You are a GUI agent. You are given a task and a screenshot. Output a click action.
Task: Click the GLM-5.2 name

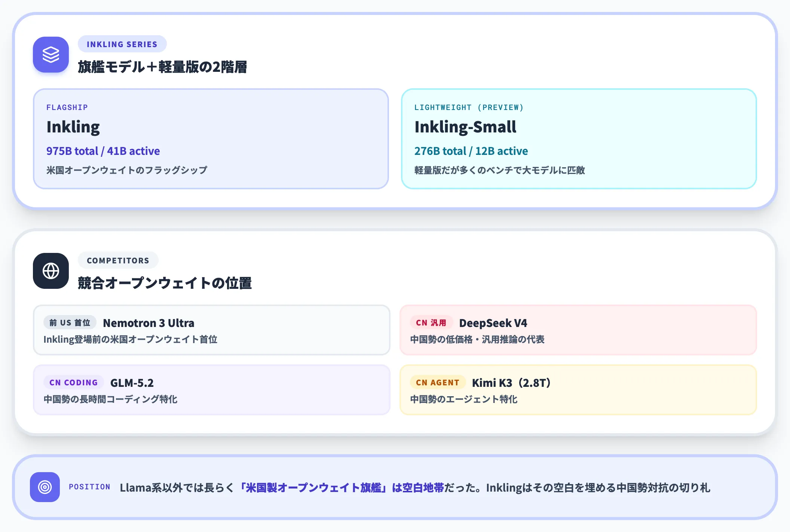click(x=132, y=383)
